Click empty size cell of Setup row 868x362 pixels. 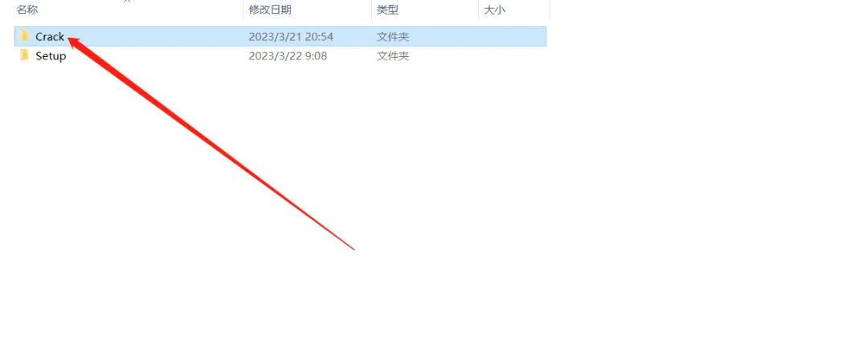click(x=513, y=56)
